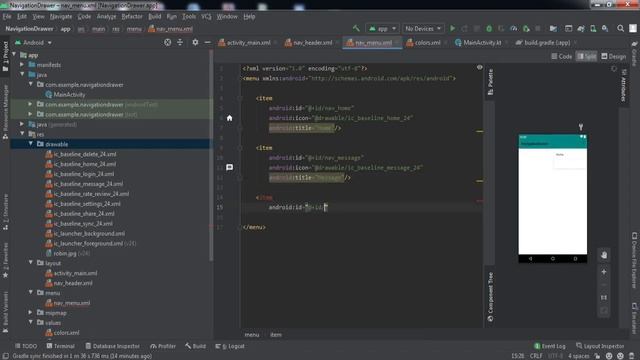640x360 pixels.
Task: Toggle the eye visibility icon in editor
Action: [480, 67]
